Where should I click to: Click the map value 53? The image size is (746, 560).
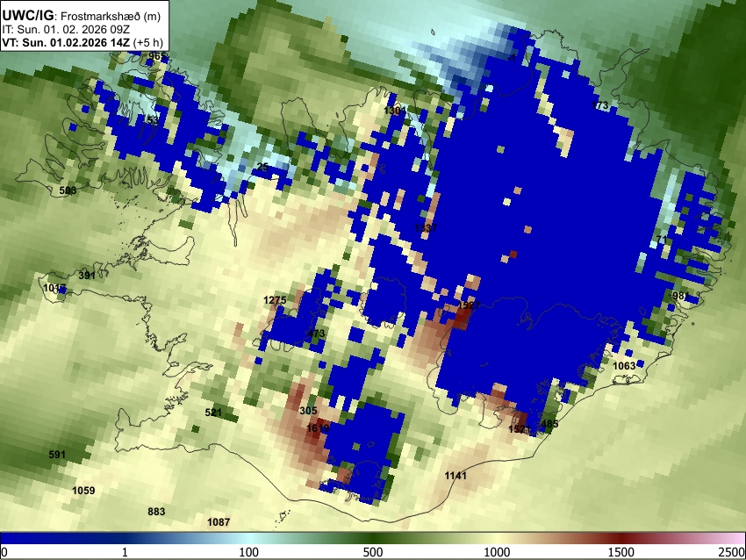pos(154,120)
